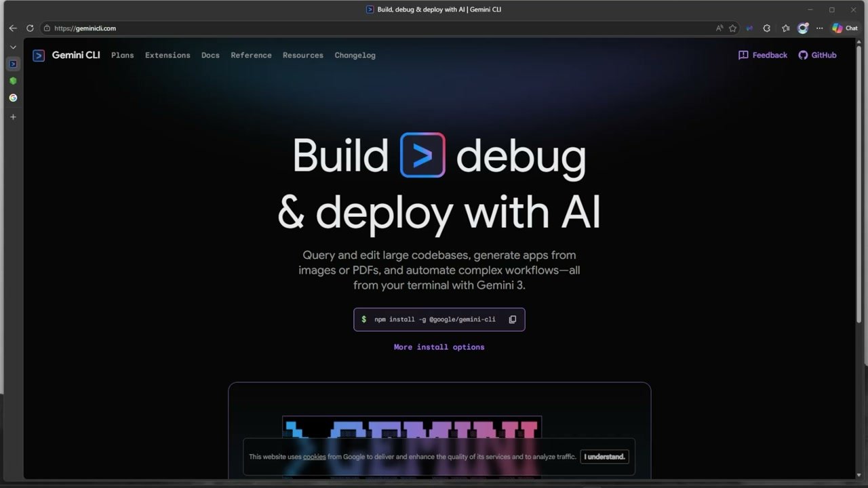Click the '& deploy with AI' headline text

pyautogui.click(x=439, y=212)
